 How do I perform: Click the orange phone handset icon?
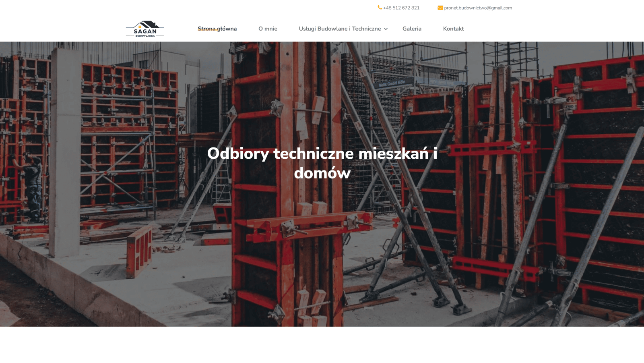[380, 8]
